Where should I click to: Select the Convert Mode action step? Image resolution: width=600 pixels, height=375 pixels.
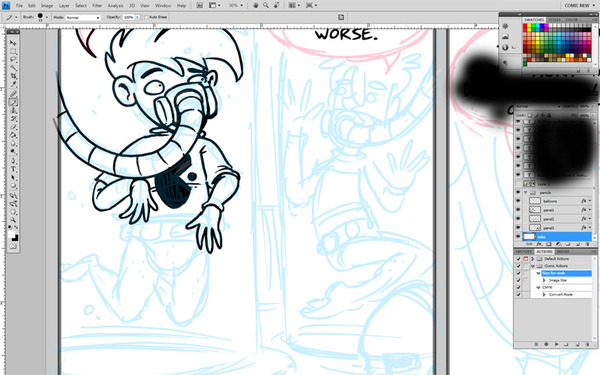pos(561,295)
